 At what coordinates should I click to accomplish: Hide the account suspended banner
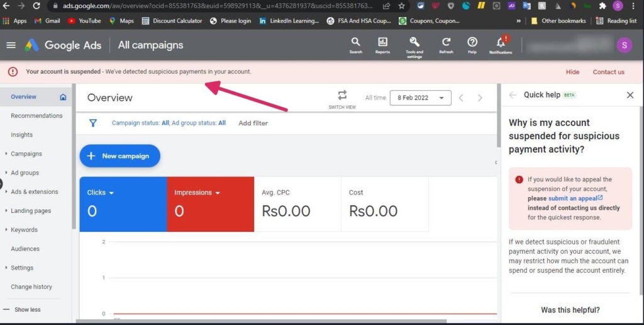[x=572, y=72]
